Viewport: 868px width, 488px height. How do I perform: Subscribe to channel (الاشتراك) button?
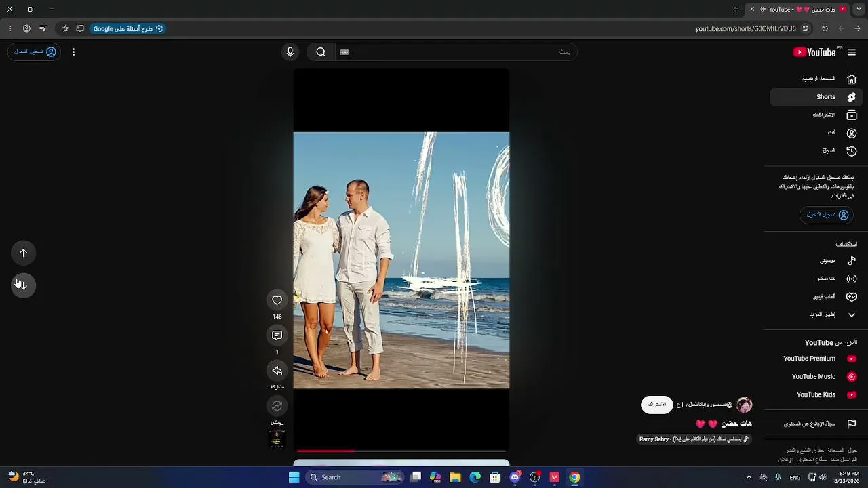[x=657, y=405]
